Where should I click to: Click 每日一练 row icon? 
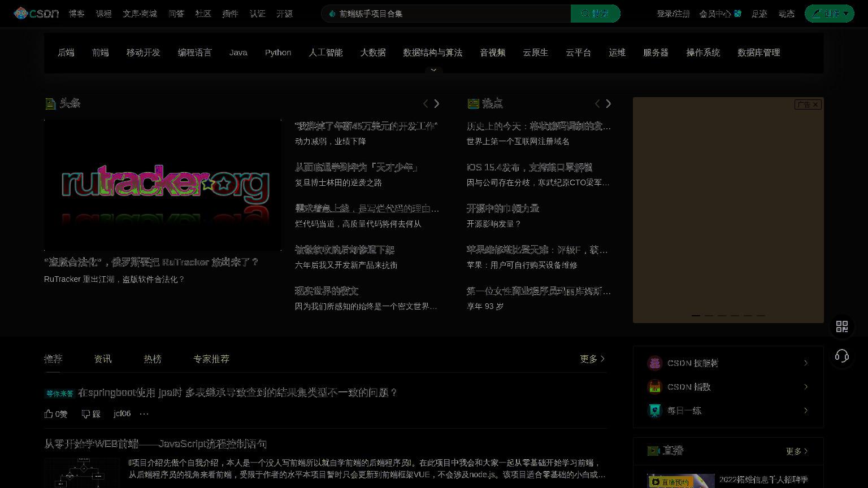[654, 411]
